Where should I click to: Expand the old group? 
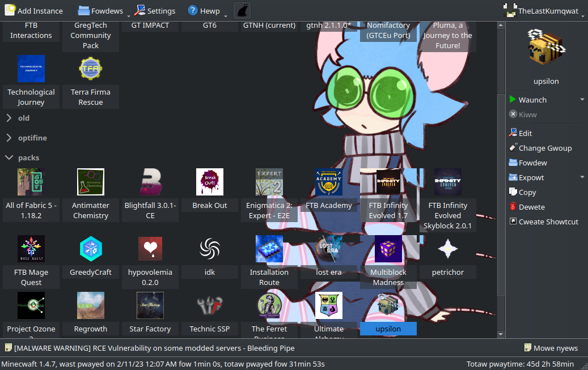click(x=23, y=118)
